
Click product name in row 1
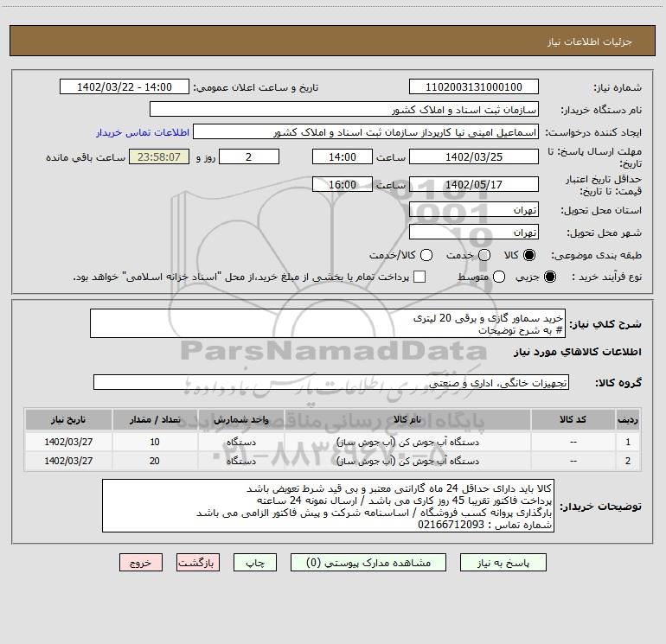[x=407, y=442]
